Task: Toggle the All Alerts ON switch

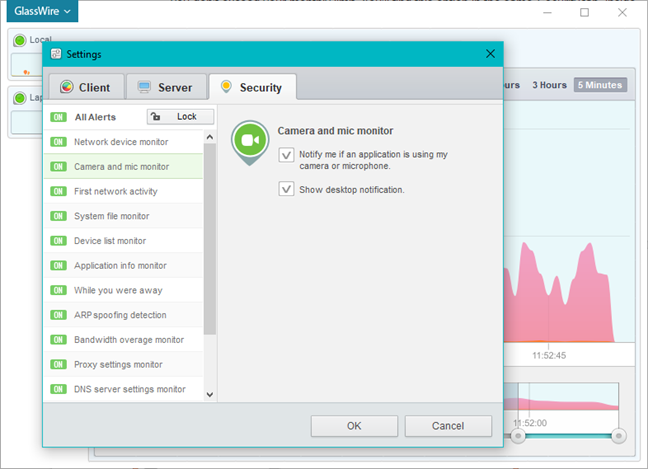Action: (x=58, y=117)
